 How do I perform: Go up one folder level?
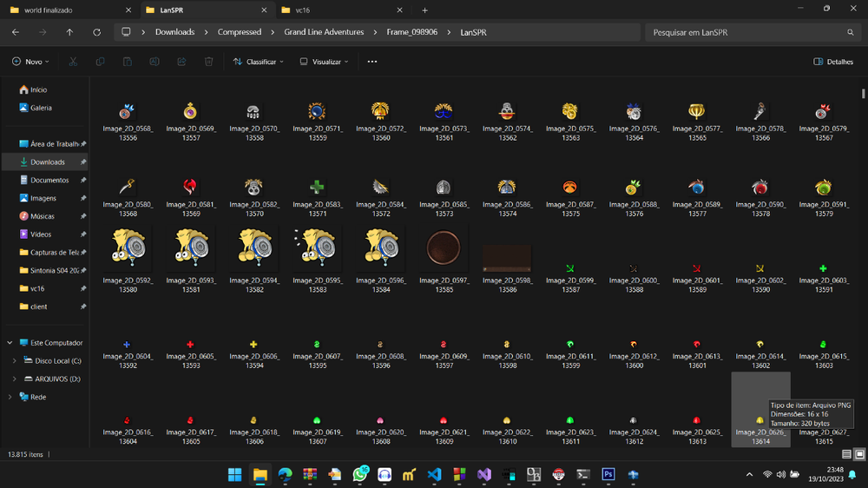69,32
